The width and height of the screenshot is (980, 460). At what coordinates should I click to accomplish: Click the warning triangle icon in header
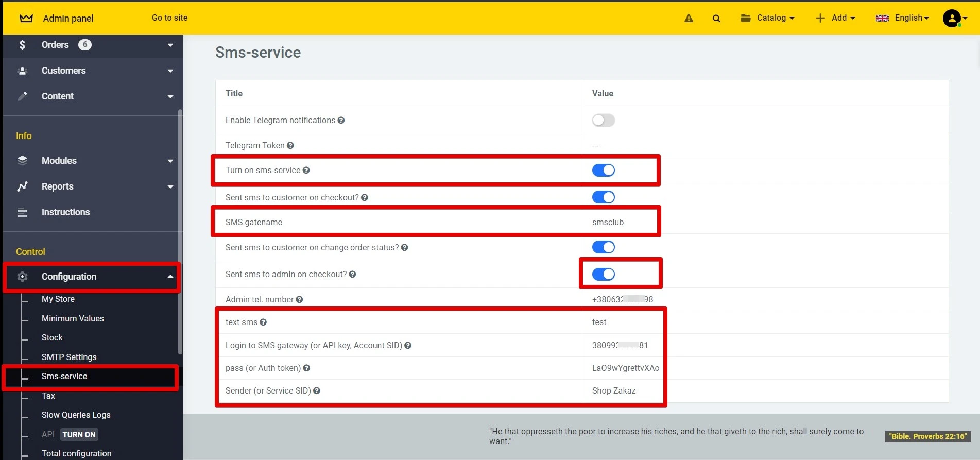(689, 19)
